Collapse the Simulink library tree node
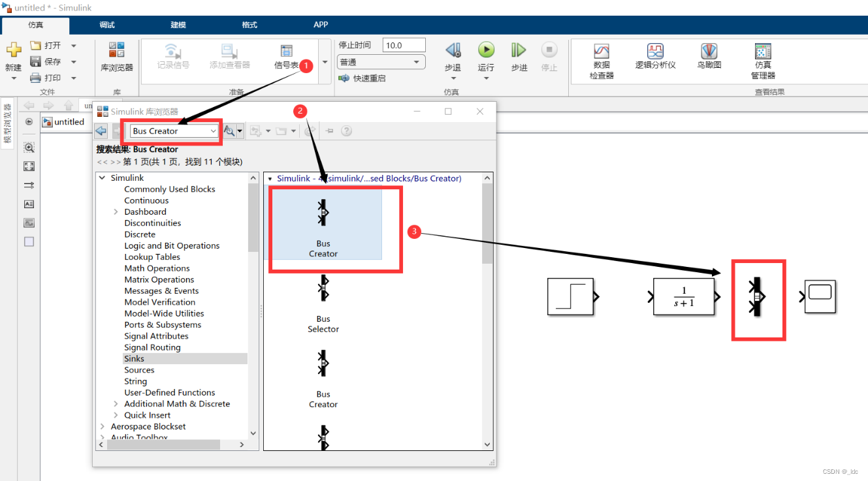Screen dimensions: 868x481 tap(102, 178)
